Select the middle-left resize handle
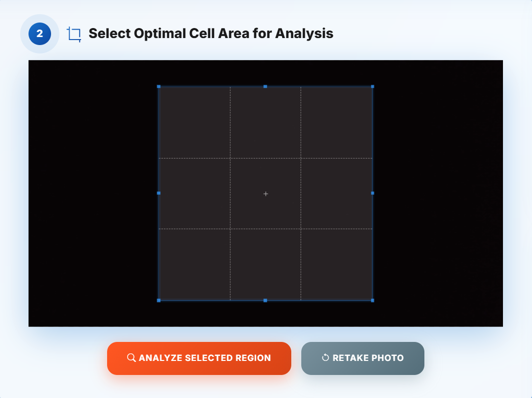532x398 pixels. click(x=159, y=193)
